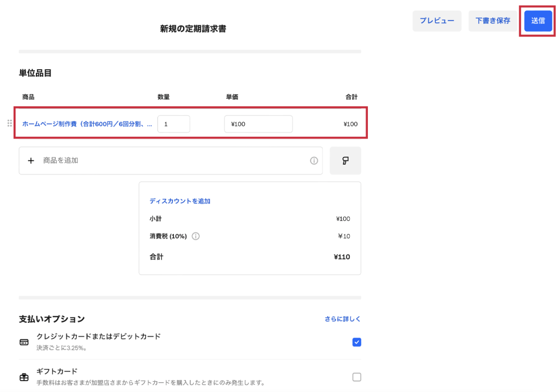Screen dimensions: 558x392
Task: Click the クレジットカードまたはデビットカード label
Action: coord(99,336)
